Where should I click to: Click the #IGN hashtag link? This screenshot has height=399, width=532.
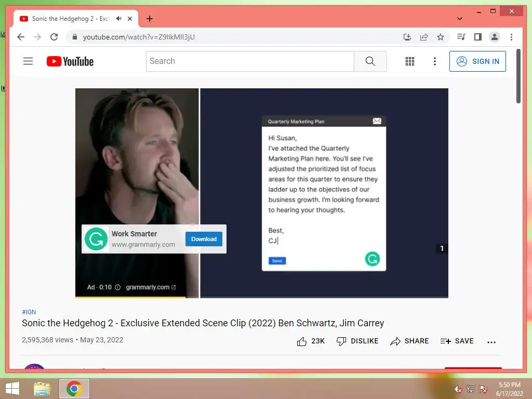[29, 312]
